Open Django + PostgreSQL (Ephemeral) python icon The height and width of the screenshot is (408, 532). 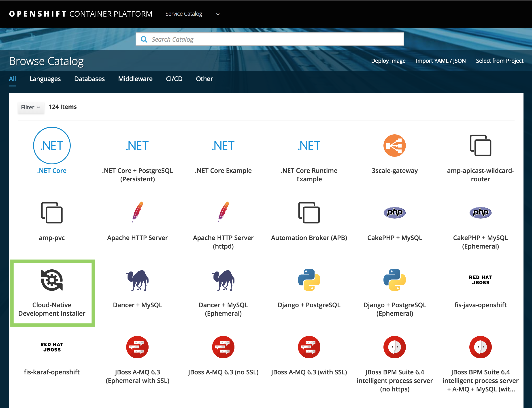click(x=394, y=280)
